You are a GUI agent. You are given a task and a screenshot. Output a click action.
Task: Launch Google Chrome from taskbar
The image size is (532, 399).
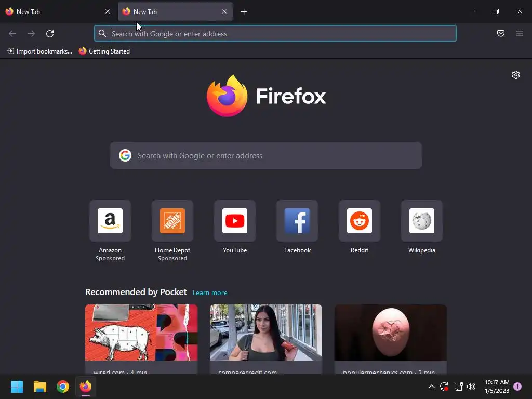pyautogui.click(x=63, y=387)
